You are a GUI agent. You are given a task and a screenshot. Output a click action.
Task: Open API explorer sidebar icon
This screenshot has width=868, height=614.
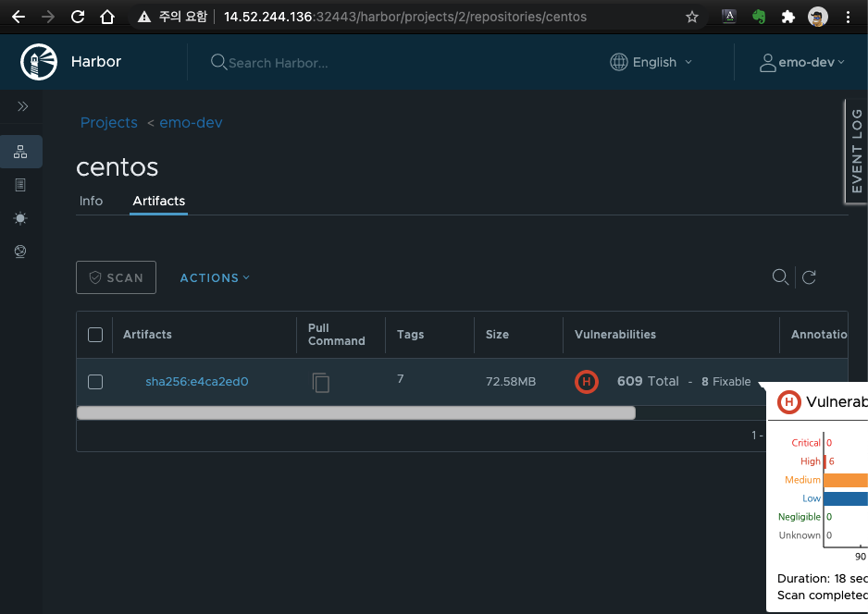pyautogui.click(x=20, y=252)
